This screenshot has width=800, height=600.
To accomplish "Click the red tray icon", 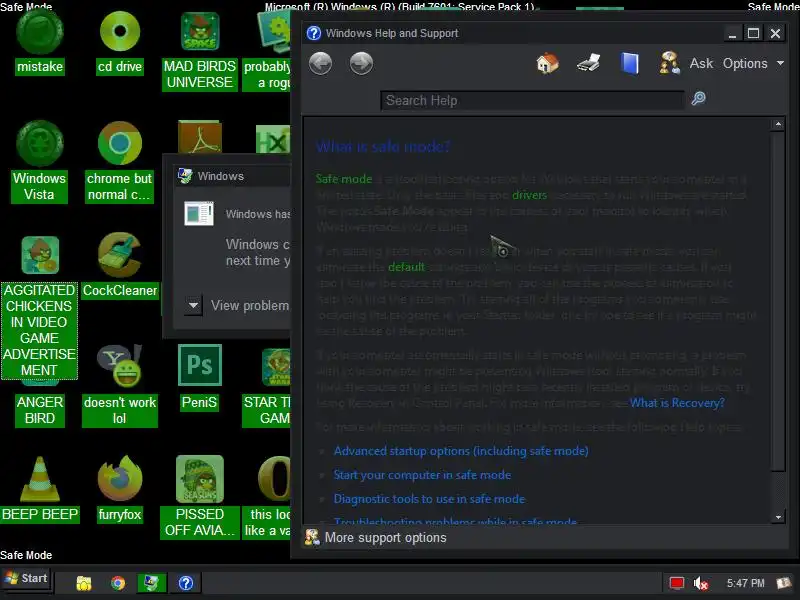I will click(x=677, y=583).
